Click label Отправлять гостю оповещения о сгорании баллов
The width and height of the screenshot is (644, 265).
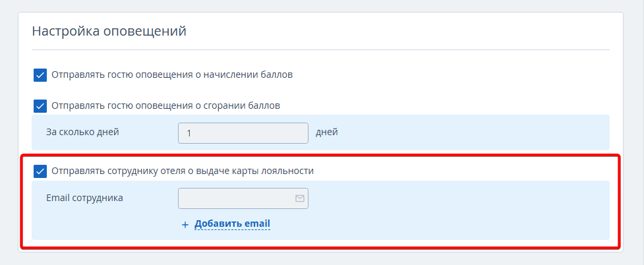tap(166, 105)
